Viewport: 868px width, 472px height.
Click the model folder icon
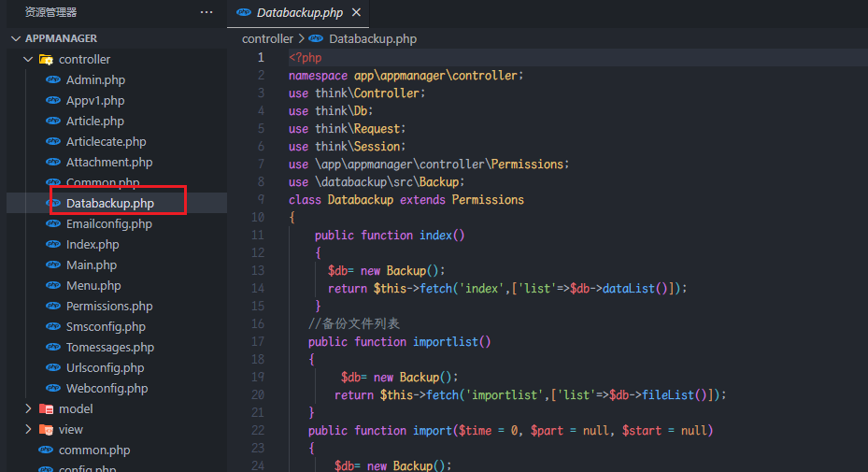[46, 408]
